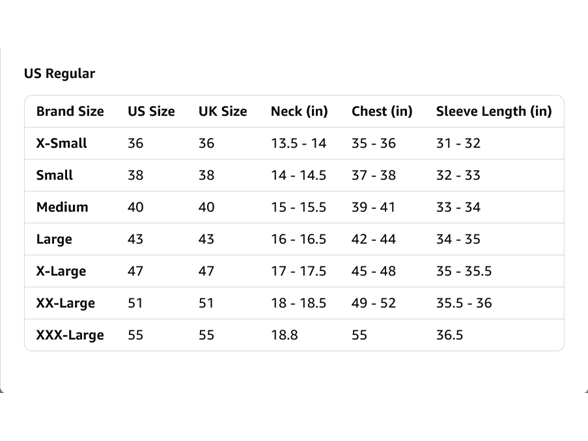Click the US Regular heading

(x=60, y=74)
